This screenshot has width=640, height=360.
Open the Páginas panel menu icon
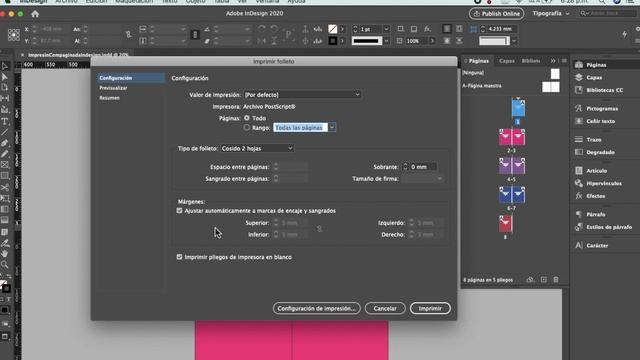(564, 61)
